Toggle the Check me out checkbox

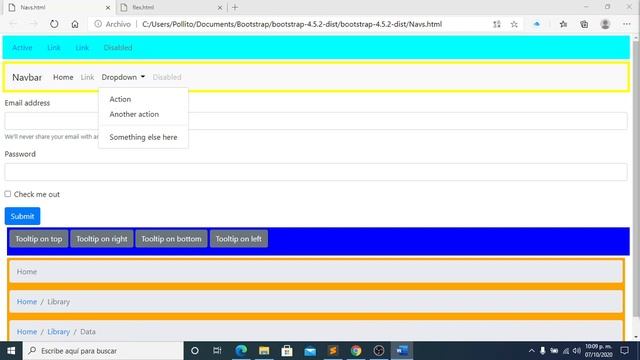click(x=8, y=194)
